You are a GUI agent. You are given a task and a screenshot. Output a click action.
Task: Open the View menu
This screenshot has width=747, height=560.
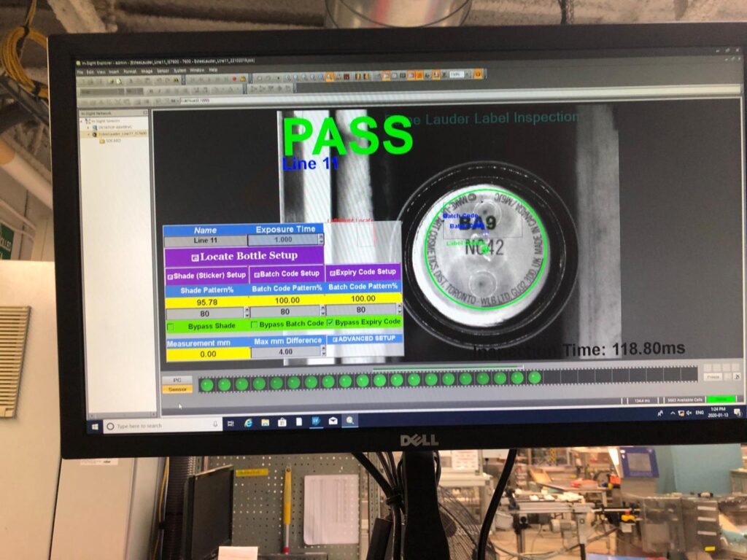click(x=101, y=71)
